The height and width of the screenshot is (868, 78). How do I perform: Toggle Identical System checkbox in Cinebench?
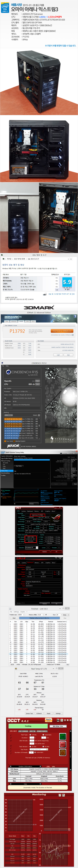coord(14,441)
